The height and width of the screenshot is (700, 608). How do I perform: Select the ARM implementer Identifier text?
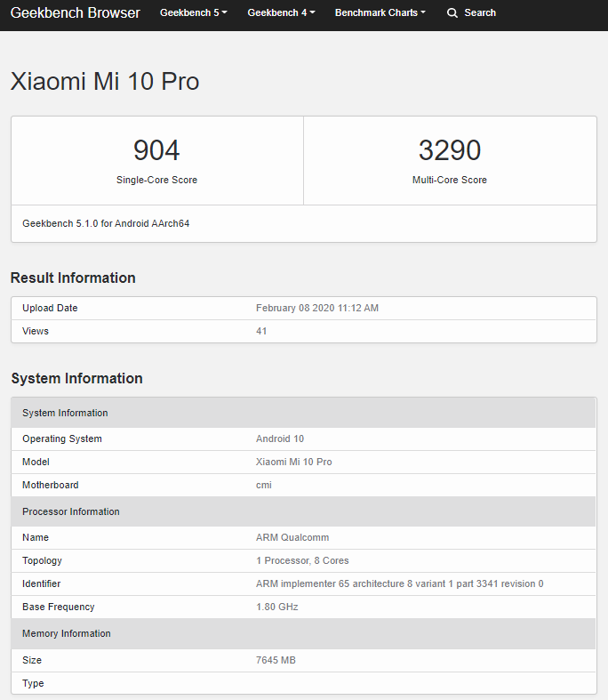point(399,583)
